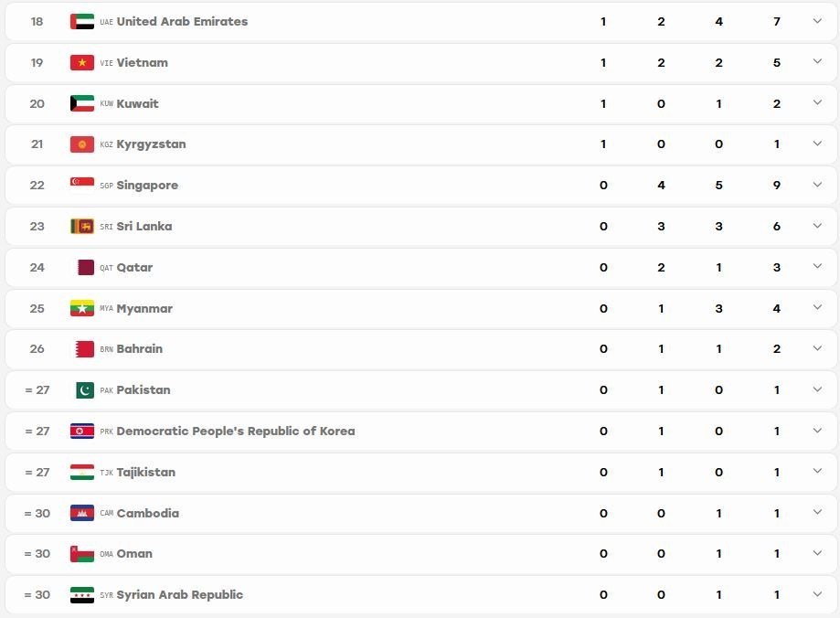Image resolution: width=840 pixels, height=618 pixels.
Task: Click the Cambodia flag icon
Action: (x=82, y=513)
